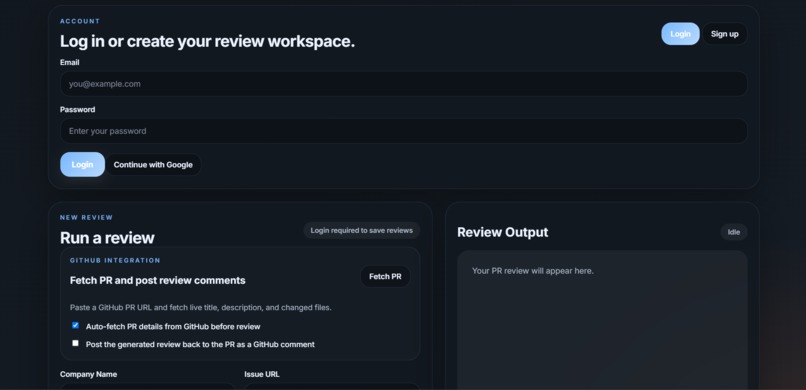
Task: Click the Login required to save reviews badge
Action: (361, 230)
